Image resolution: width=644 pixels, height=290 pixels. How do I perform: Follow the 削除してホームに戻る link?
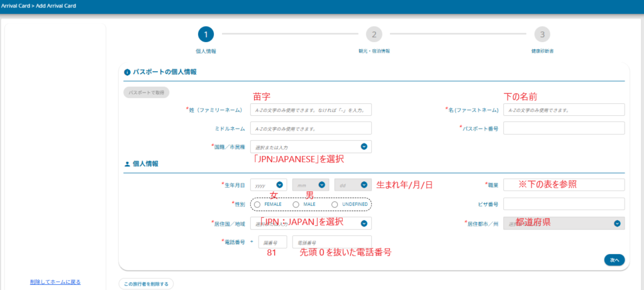(55, 282)
